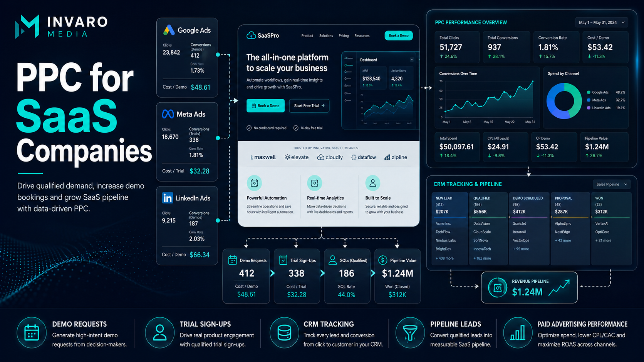Viewport: 644px width, 362px height.
Task: Click the Google Ads Cost / Demo $48.61 value
Action: (201, 87)
